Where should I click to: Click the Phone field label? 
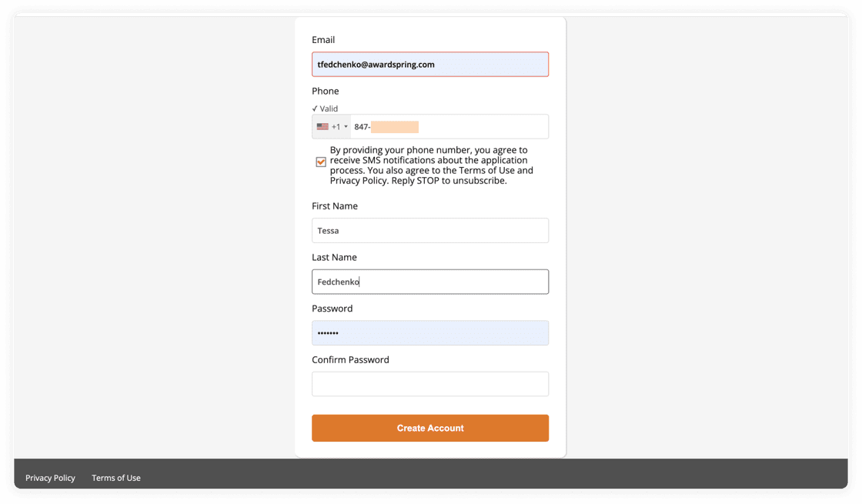tap(326, 91)
